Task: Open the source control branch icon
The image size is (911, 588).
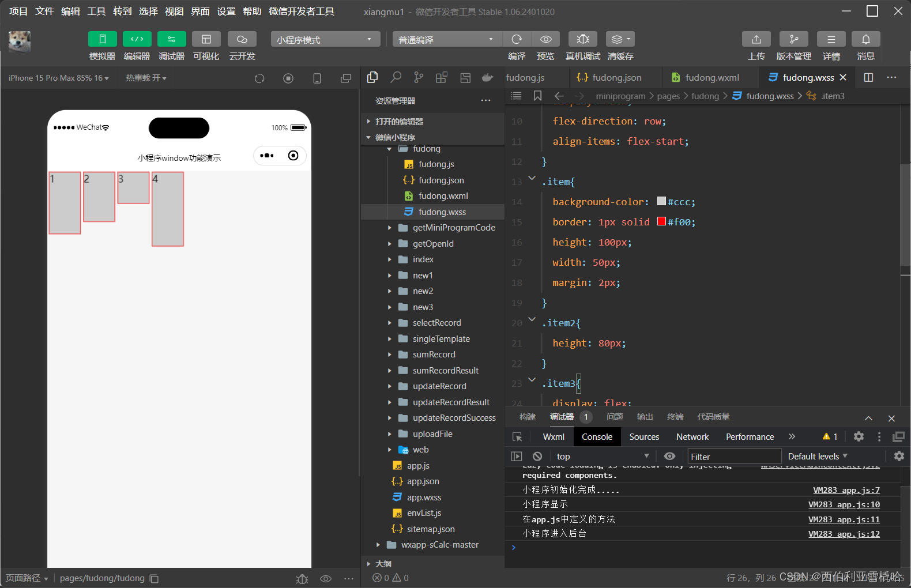Action: 419,77
